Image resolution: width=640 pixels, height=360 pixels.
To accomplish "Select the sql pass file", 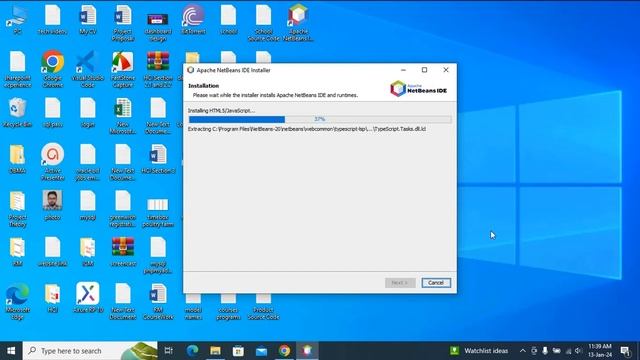I will [x=53, y=112].
